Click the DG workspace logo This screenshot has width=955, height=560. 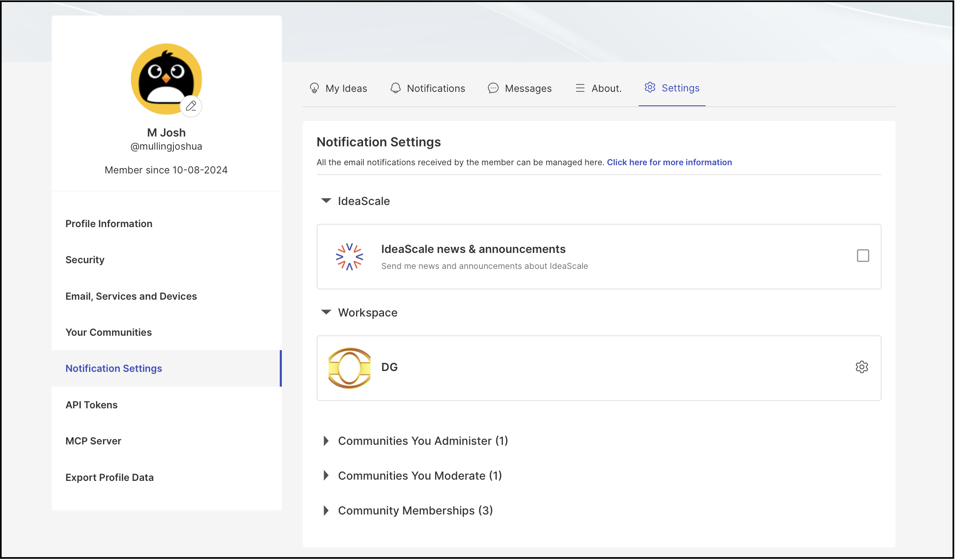point(350,368)
